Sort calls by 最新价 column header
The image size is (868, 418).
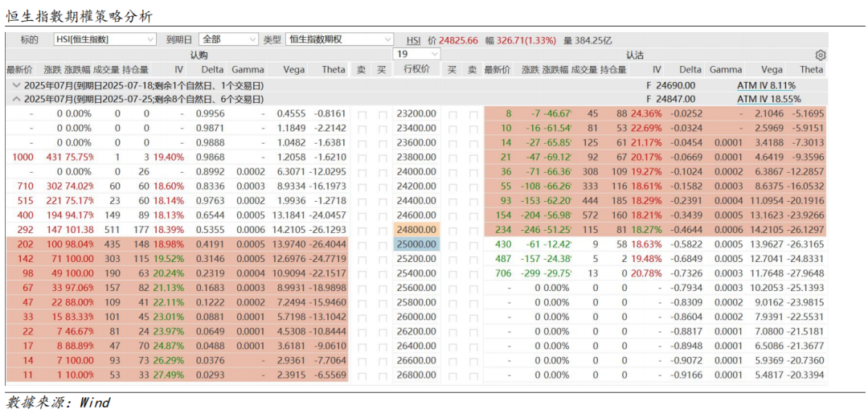click(19, 69)
